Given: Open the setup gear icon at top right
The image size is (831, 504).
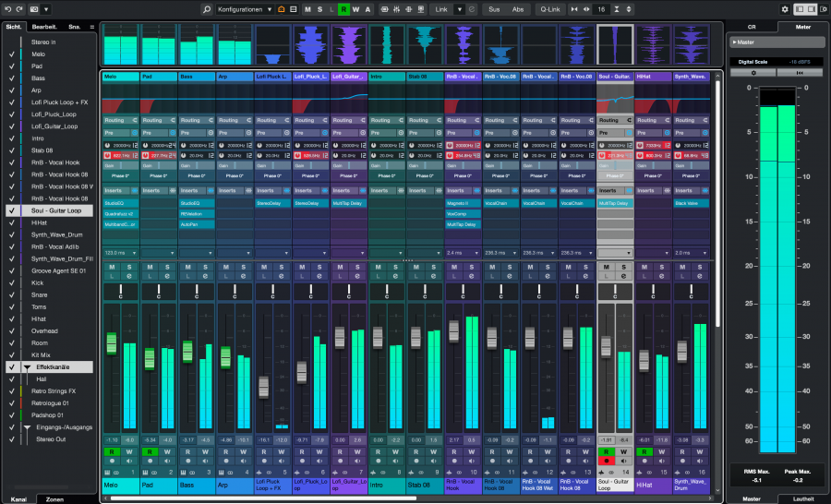Looking at the screenshot, I should coord(786,8).
